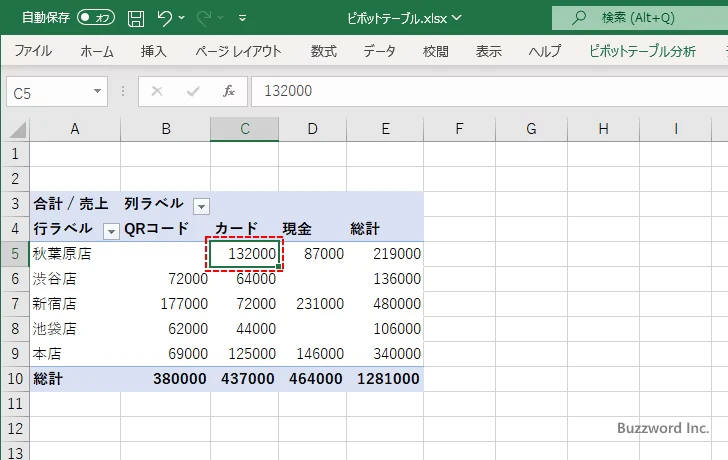Open the 列ラベル filter dropdown
This screenshot has width=728, height=460.
point(201,206)
